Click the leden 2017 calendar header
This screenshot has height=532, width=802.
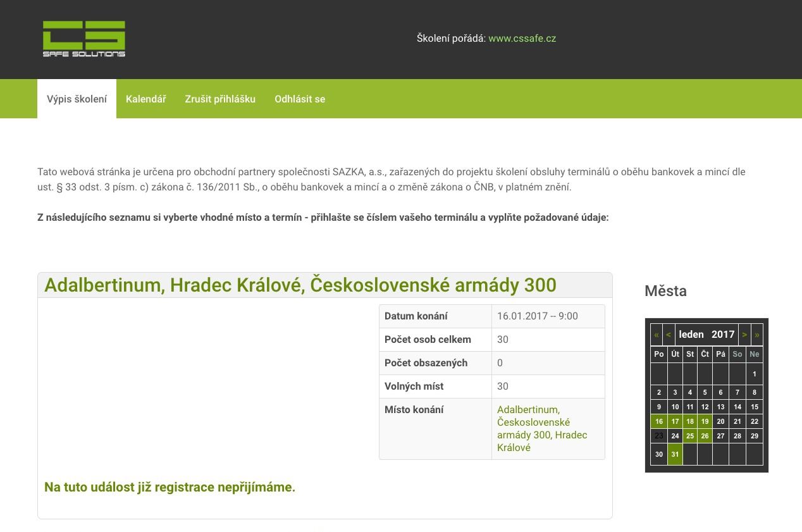tap(706, 335)
